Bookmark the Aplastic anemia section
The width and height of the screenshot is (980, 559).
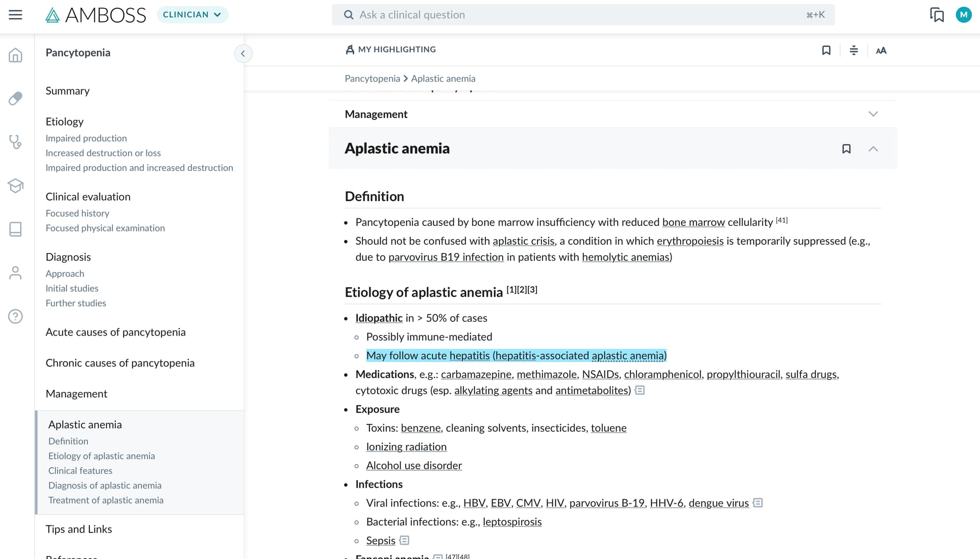[x=846, y=149]
